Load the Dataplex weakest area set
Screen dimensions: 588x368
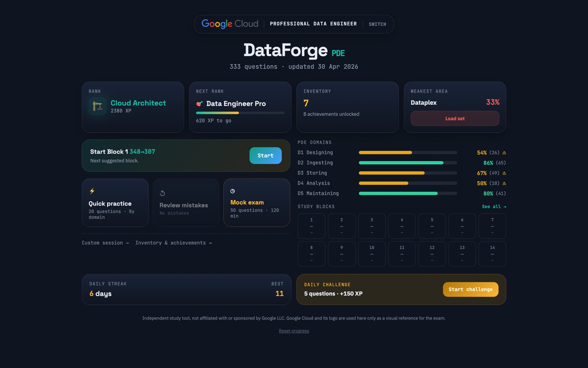point(455,118)
